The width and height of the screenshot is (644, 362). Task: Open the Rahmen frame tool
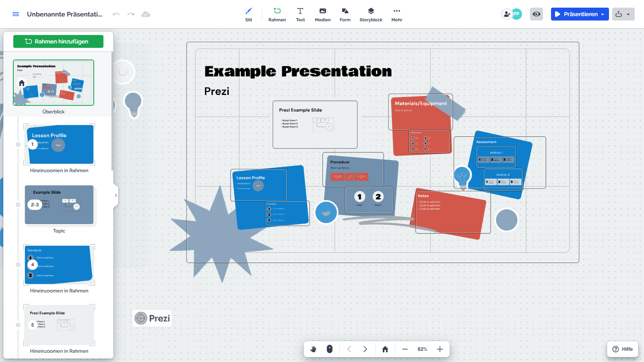coord(277,14)
